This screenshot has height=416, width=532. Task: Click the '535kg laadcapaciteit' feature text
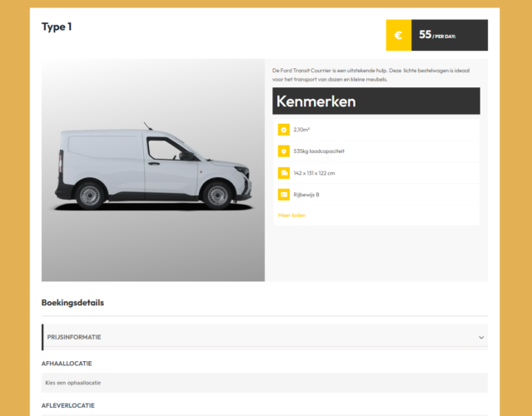319,151
